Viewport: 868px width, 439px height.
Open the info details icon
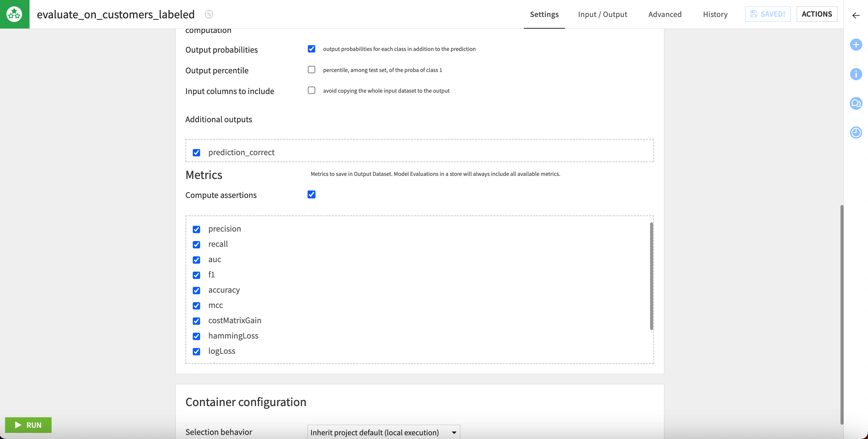pos(856,74)
